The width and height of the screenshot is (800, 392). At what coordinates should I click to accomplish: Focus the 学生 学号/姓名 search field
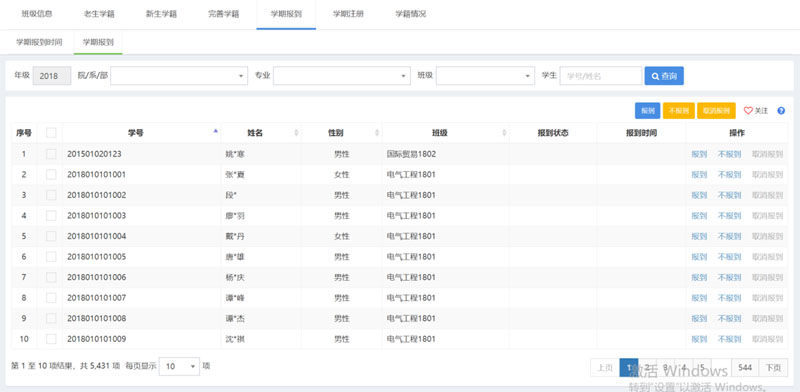[601, 76]
